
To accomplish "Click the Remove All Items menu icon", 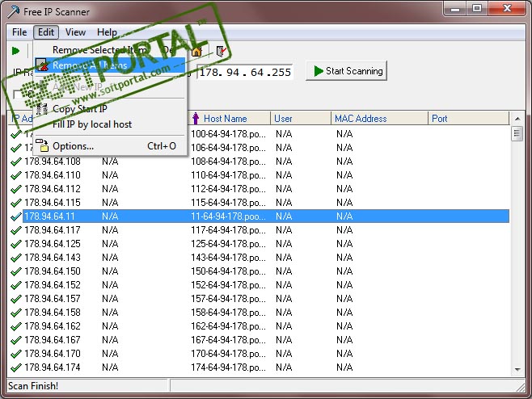I will [42, 65].
